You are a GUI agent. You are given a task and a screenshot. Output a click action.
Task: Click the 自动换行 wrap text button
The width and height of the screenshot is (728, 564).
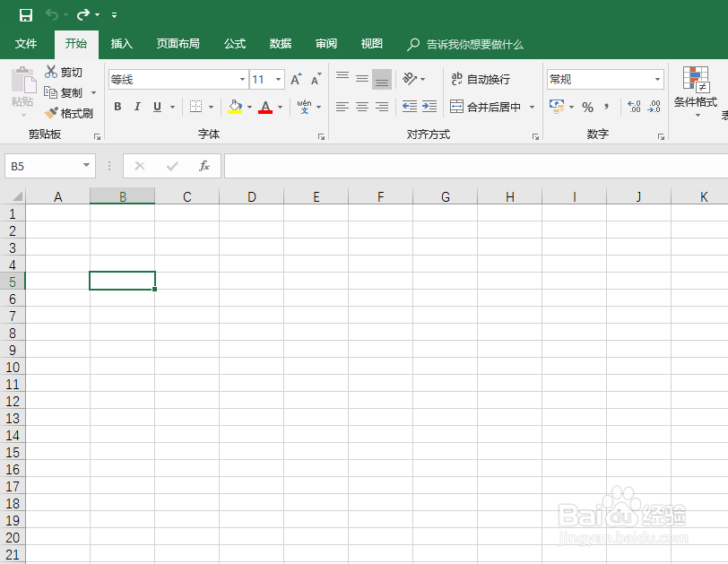[x=481, y=80]
